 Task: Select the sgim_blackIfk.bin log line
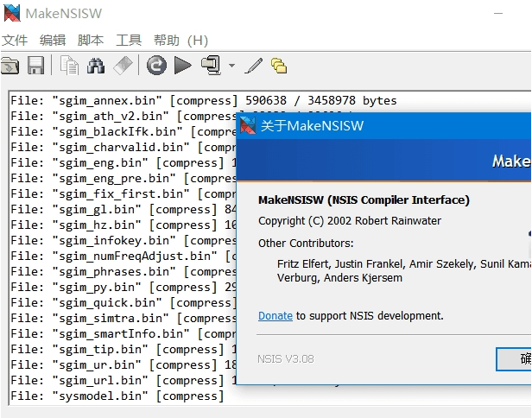pos(123,132)
